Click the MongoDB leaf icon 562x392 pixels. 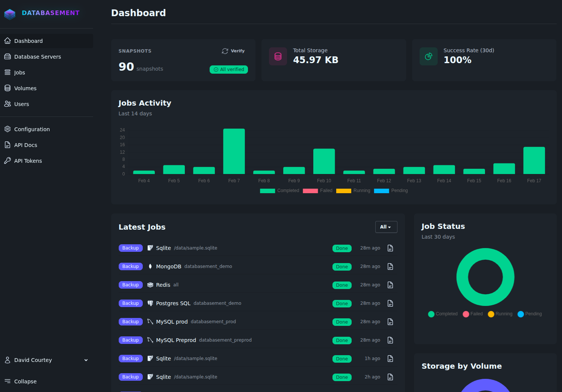pos(150,266)
